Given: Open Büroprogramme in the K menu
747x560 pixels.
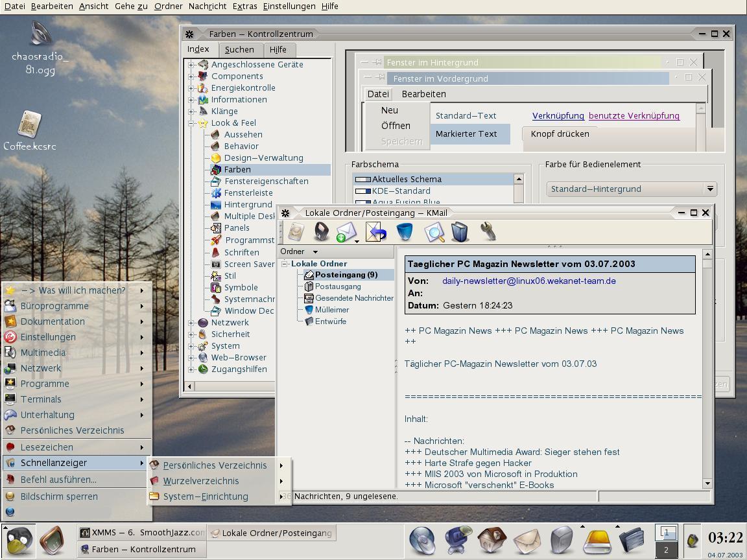Looking at the screenshot, I should point(77,306).
